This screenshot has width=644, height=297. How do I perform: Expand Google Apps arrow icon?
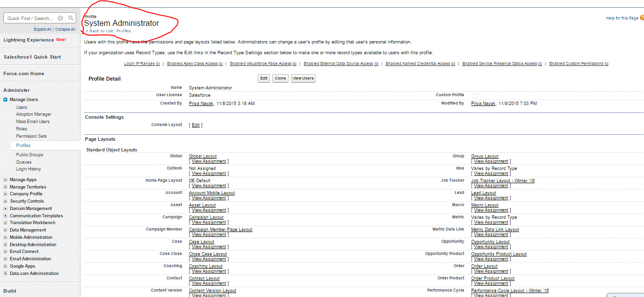pos(5,266)
